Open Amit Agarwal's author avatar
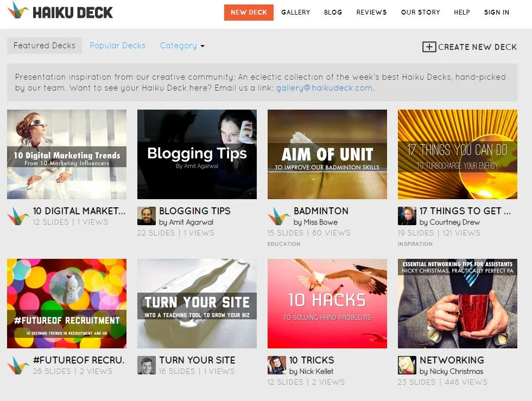The image size is (532, 401). pyautogui.click(x=146, y=216)
